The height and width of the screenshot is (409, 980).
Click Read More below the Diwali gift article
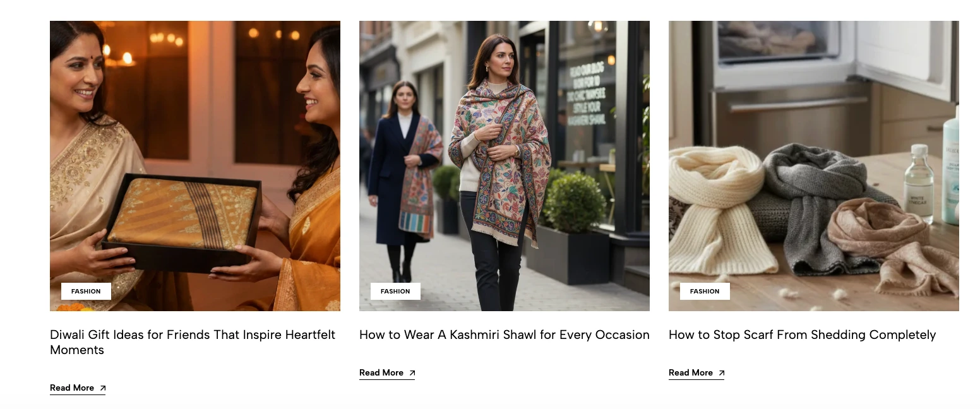[x=72, y=388]
